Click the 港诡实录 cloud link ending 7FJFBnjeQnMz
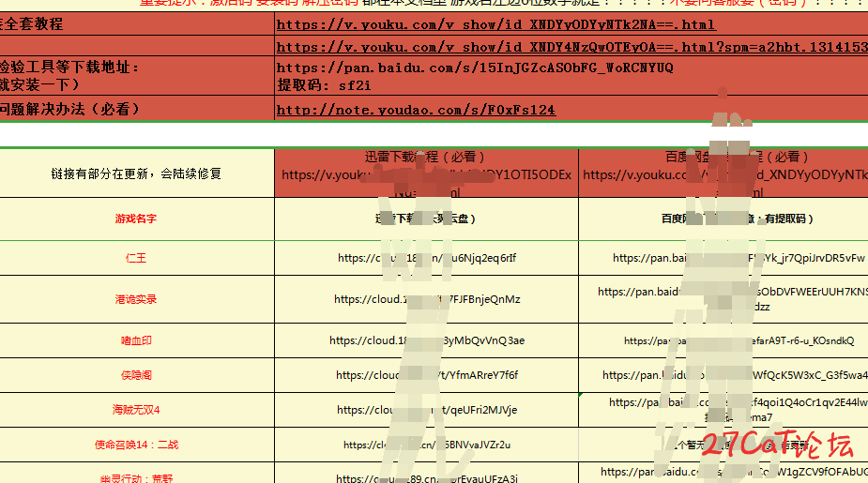 coord(427,299)
